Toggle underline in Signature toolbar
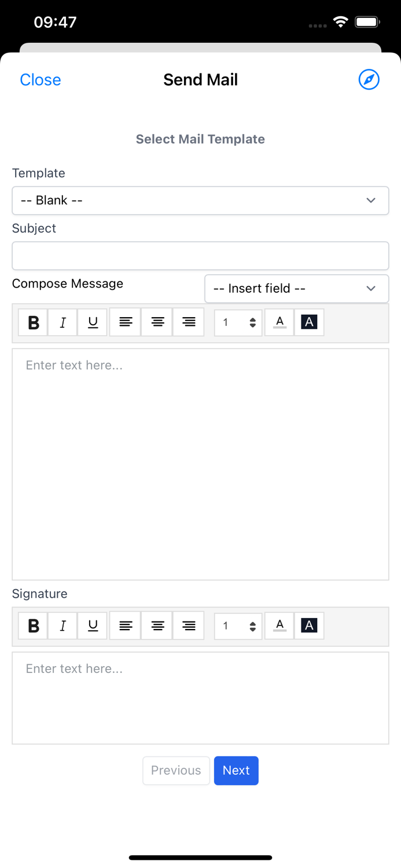The height and width of the screenshot is (868, 401). [x=93, y=626]
